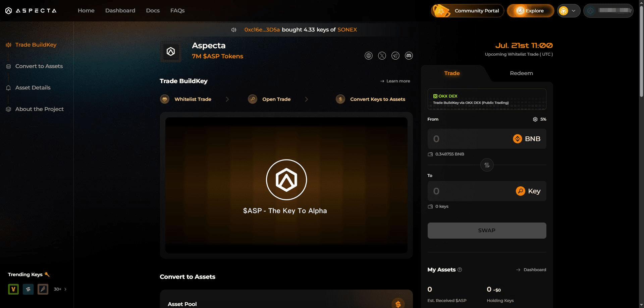
Task: Click the announcement speaker icon
Action: (x=234, y=30)
